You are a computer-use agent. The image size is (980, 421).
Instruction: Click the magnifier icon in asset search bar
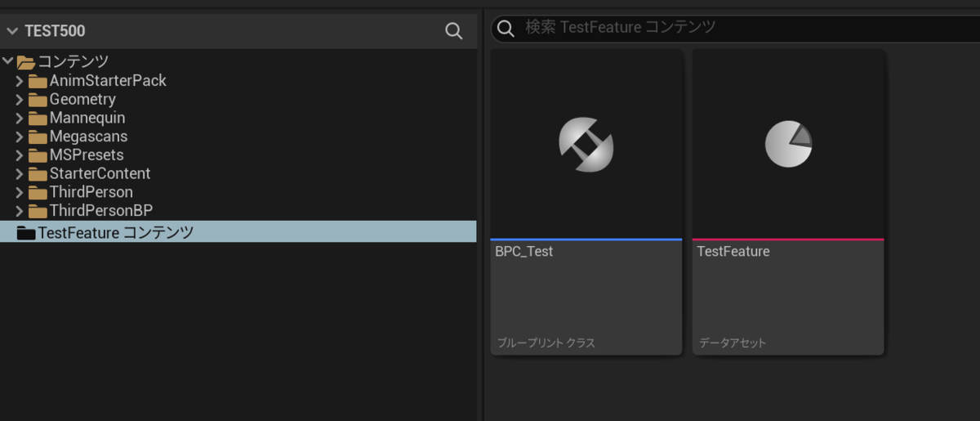click(x=506, y=29)
